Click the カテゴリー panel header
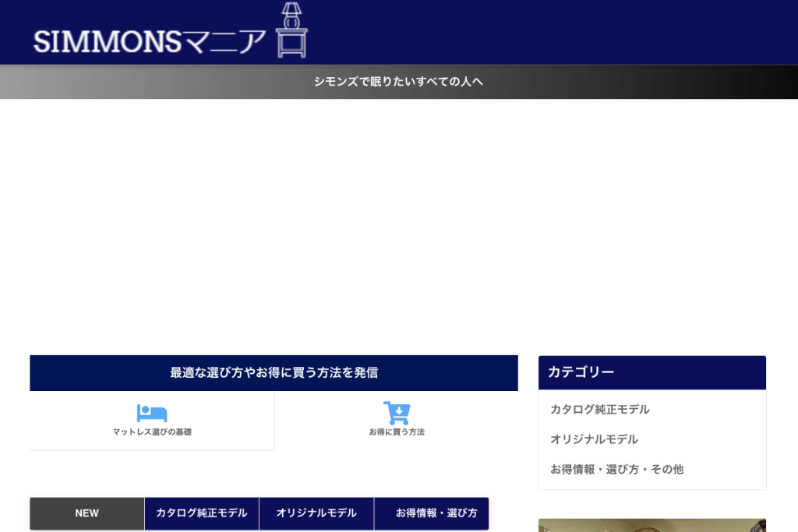 click(651, 372)
